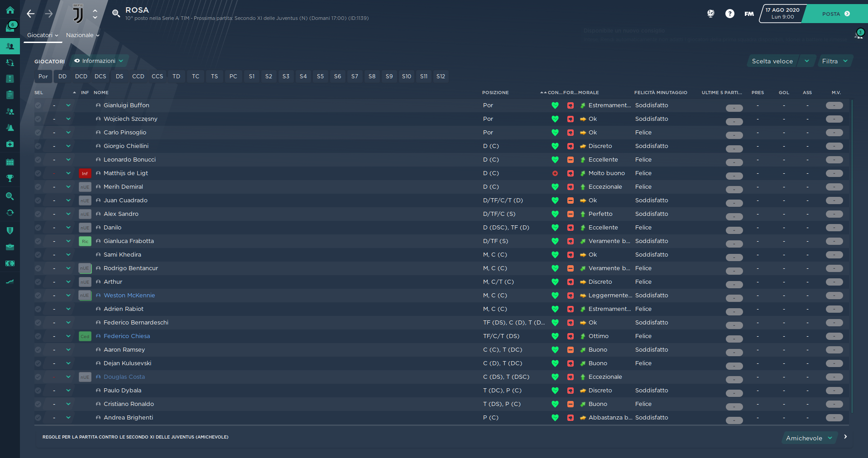This screenshot has width=868, height=458.
Task: Open the Scouting magnifier sidebar icon
Action: (x=10, y=196)
